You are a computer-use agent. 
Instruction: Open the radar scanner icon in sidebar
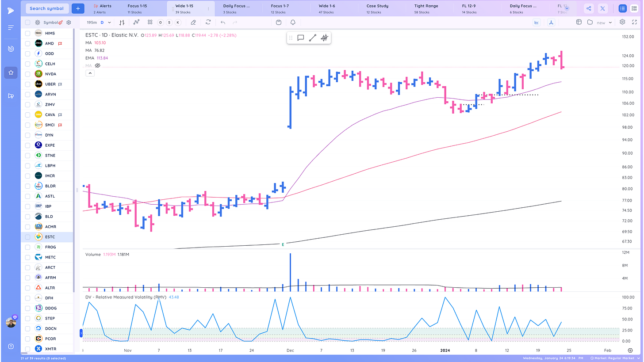pos(11,49)
